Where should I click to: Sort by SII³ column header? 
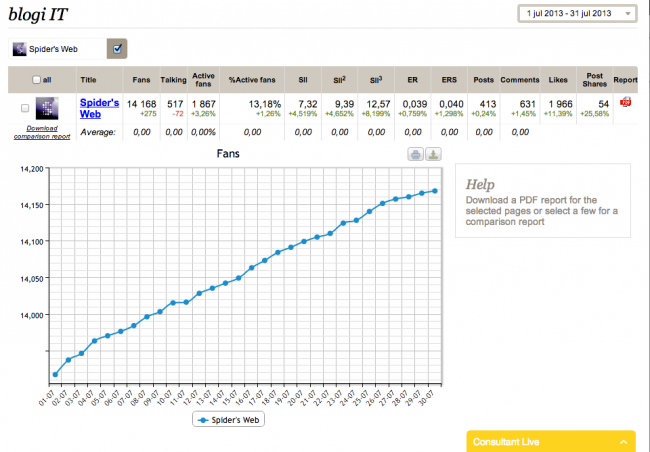click(x=376, y=80)
